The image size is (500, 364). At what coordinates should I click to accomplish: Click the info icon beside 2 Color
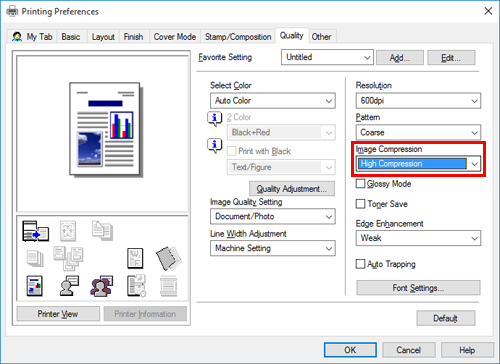point(215,119)
